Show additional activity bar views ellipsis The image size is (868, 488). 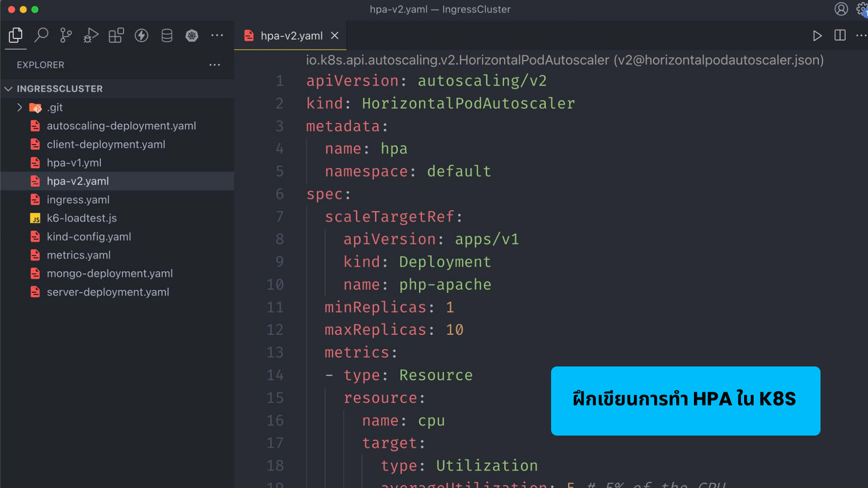click(x=217, y=35)
